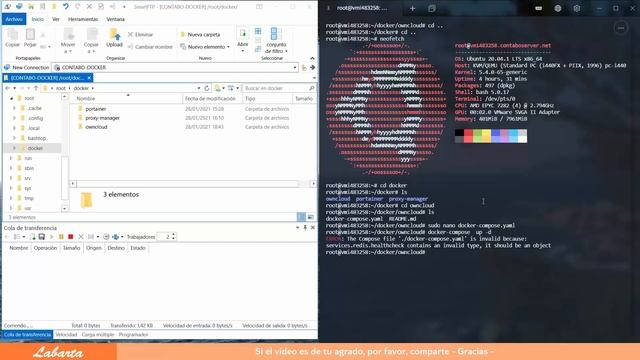Click Cambiar nombre in the ribbon
640x360 pixels.
(150, 47)
